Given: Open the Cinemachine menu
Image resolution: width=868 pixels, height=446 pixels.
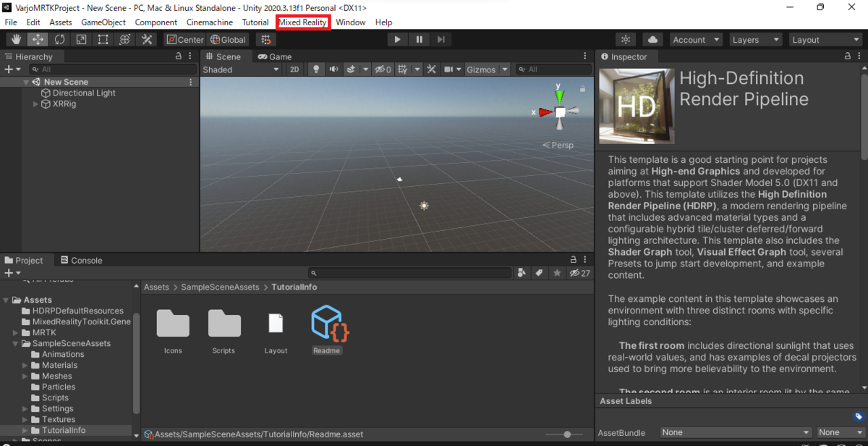Looking at the screenshot, I should (x=210, y=22).
